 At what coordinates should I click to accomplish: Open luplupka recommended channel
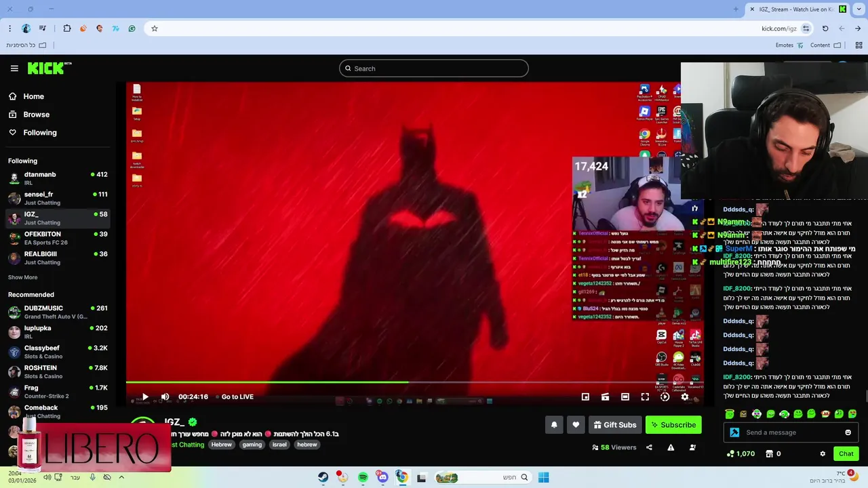coord(58,332)
